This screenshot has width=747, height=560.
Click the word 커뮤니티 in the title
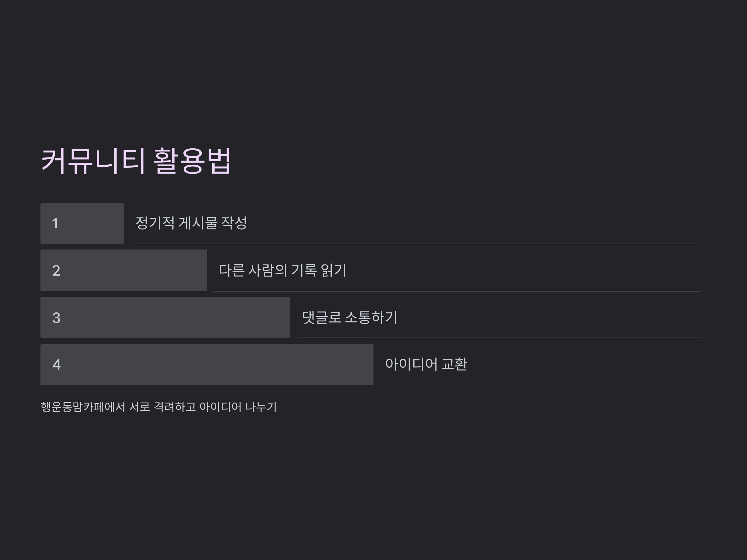tap(93, 161)
